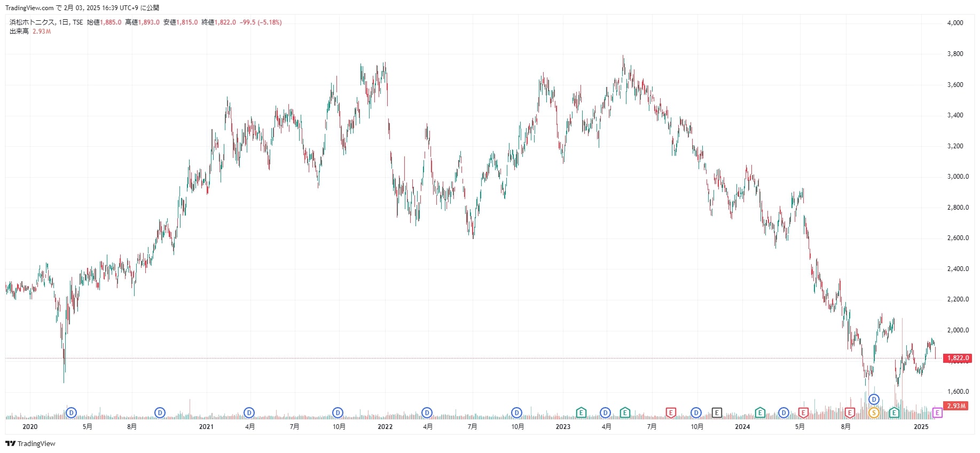
Task: Select the red earnings E marker beside 8月 2024
Action: point(850,412)
